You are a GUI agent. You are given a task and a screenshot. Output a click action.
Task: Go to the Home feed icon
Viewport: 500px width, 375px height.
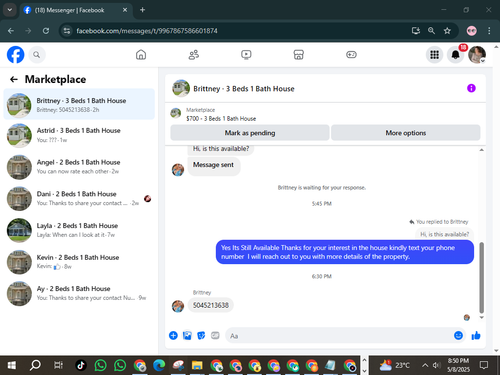pos(141,55)
